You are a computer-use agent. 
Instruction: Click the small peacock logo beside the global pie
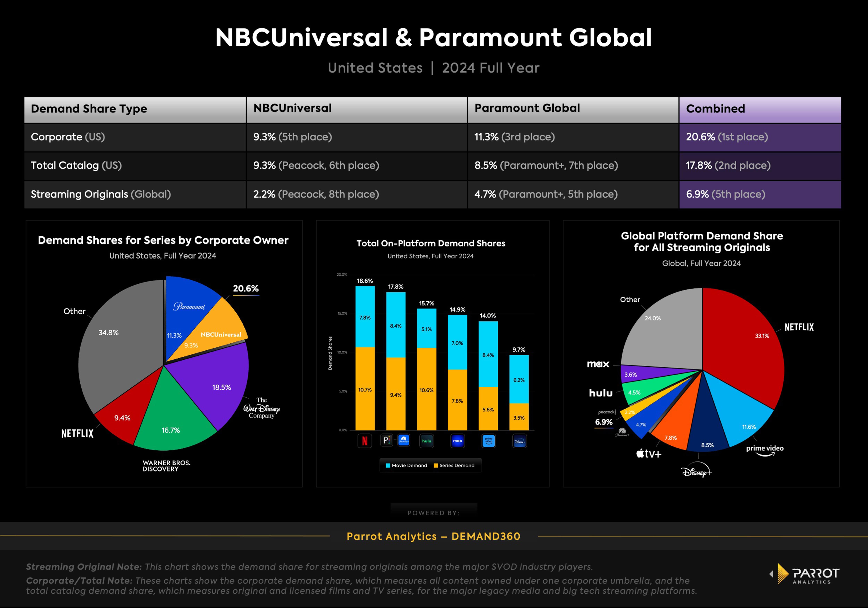tap(607, 412)
